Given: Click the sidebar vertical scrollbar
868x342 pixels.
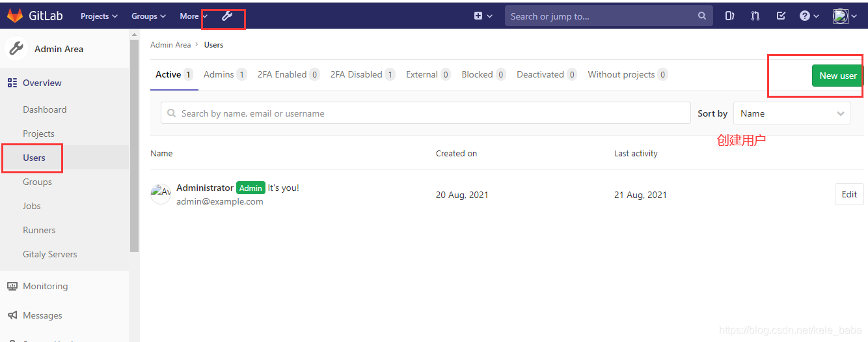Looking at the screenshot, I should tap(134, 146).
